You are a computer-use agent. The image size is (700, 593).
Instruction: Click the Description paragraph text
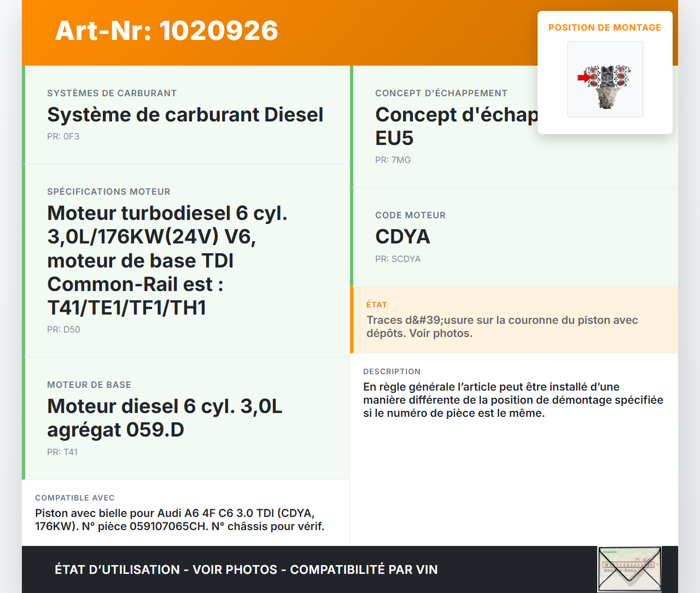(513, 400)
